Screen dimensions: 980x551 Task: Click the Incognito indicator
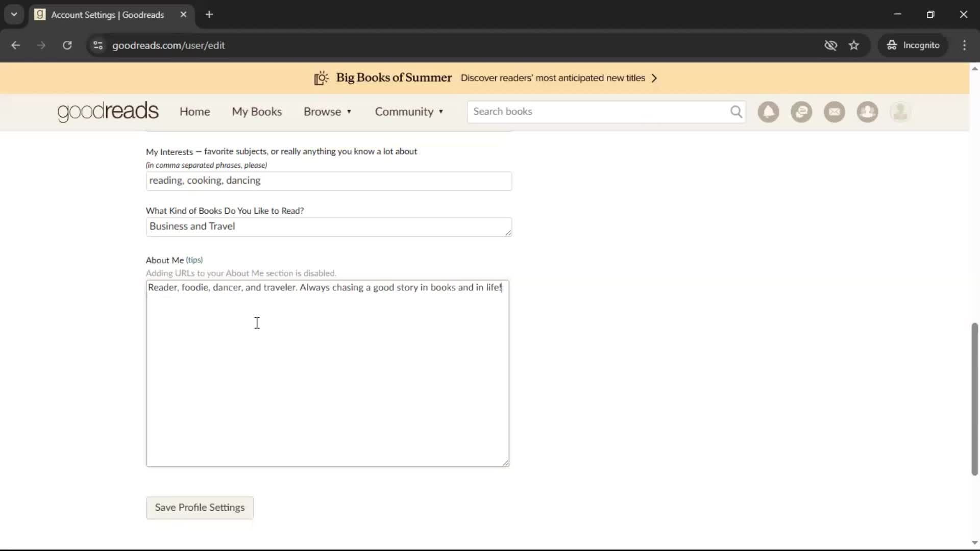(913, 45)
